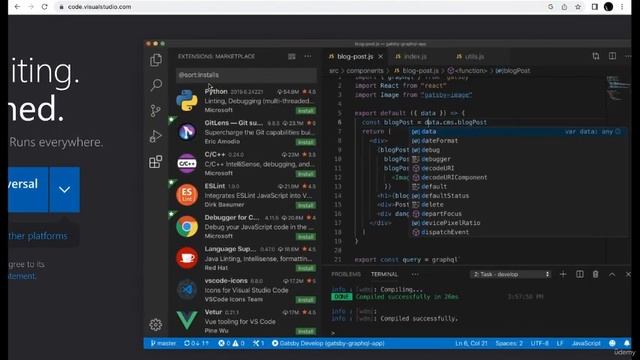Select the debugger autocomplete suggestion

[518, 159]
